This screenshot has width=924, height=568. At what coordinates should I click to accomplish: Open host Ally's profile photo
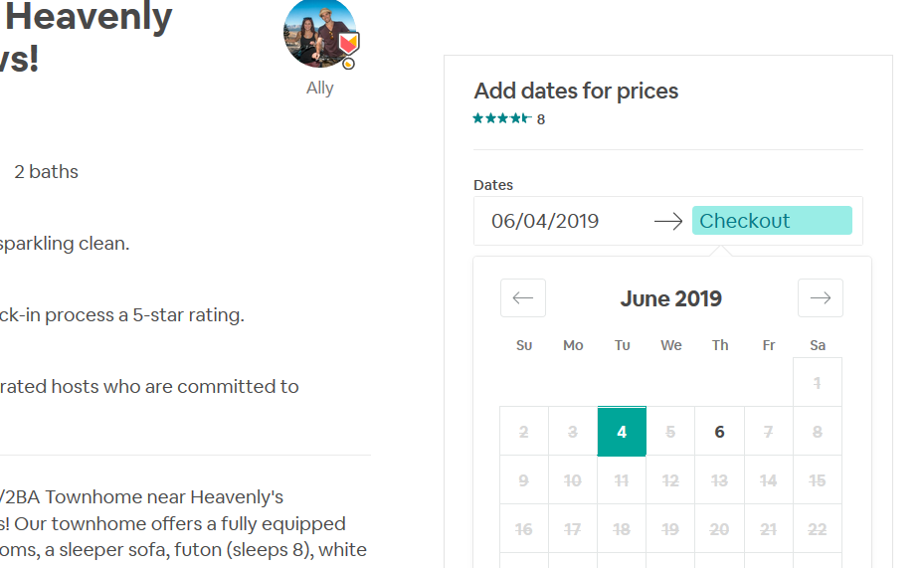[316, 32]
